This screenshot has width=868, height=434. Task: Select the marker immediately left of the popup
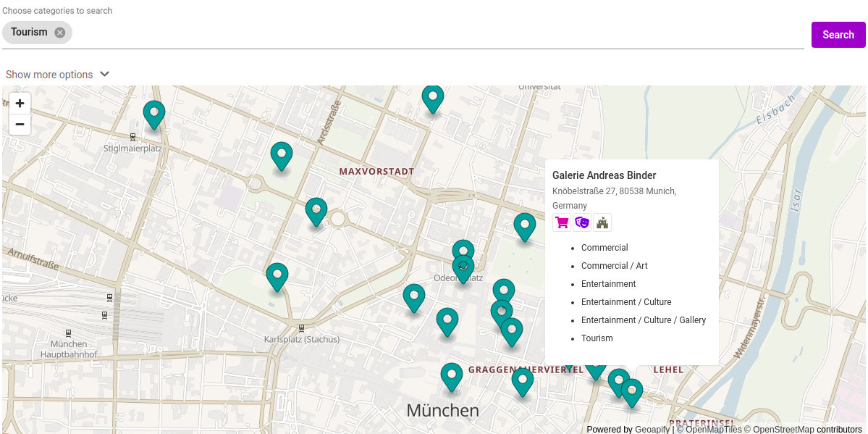(x=524, y=225)
